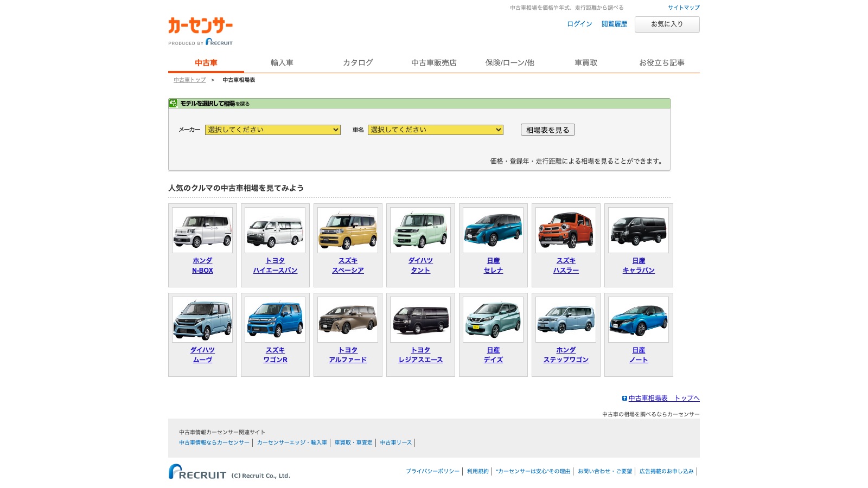
Task: Open the 閲覧履歴 link
Action: [x=614, y=24]
